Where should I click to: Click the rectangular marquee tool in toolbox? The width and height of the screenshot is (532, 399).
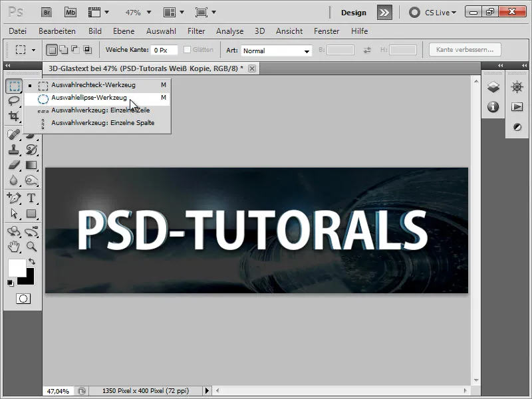point(14,86)
